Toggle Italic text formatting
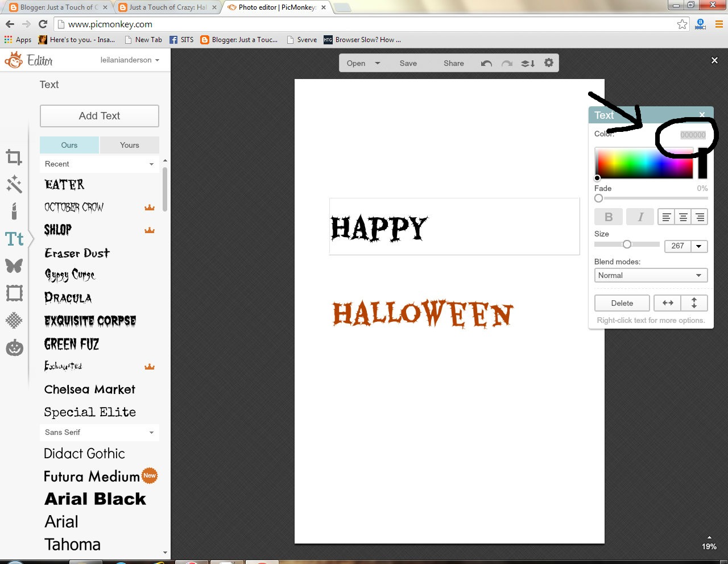This screenshot has height=564, width=728. [640, 217]
